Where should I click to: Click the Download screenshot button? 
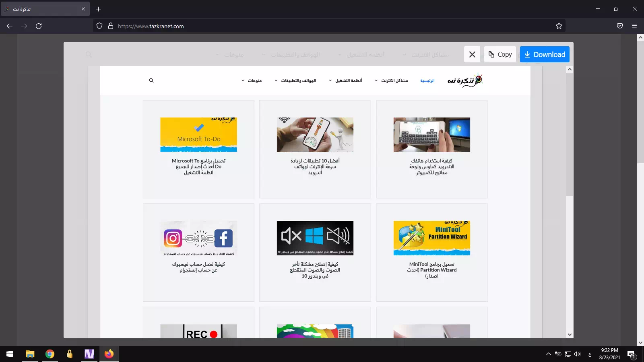coord(545,54)
